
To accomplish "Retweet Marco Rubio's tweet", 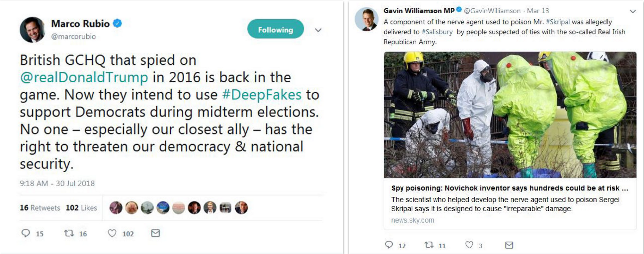I will point(69,233).
